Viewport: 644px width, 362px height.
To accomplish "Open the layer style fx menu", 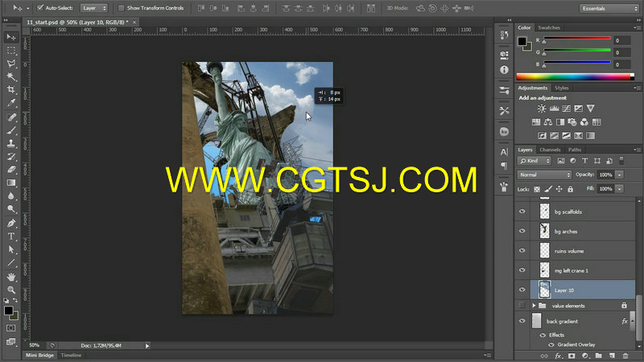I will 558,356.
